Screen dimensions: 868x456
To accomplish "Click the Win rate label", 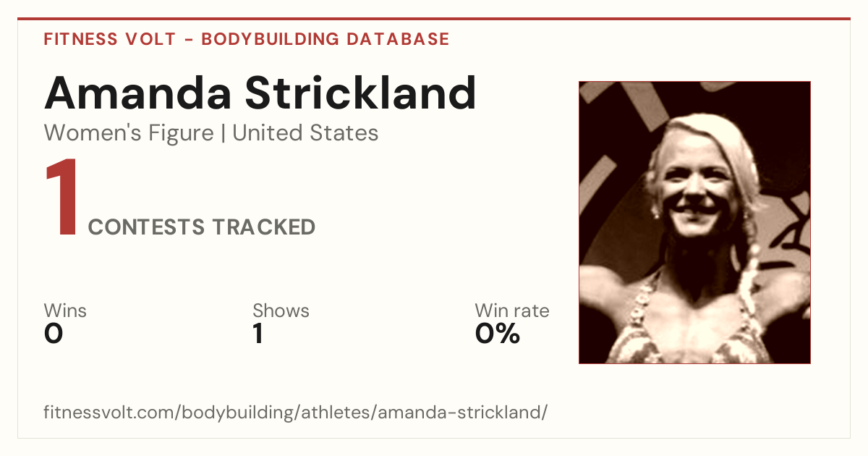I will pos(512,311).
